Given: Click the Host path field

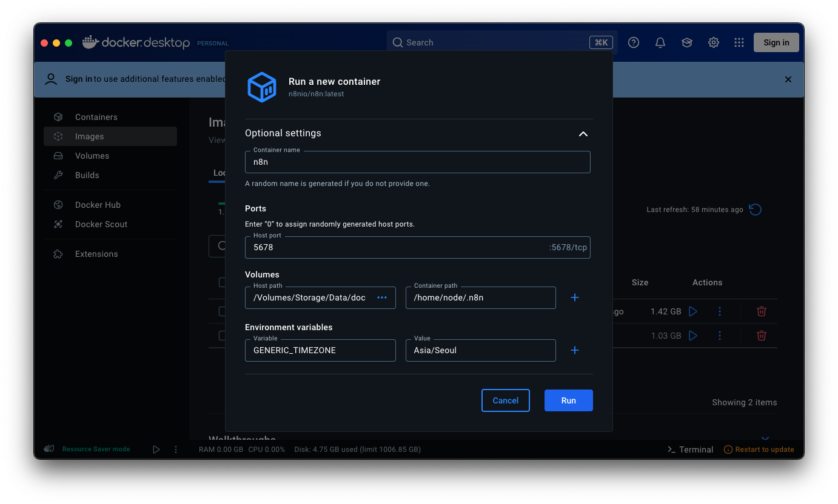Looking at the screenshot, I should 320,297.
